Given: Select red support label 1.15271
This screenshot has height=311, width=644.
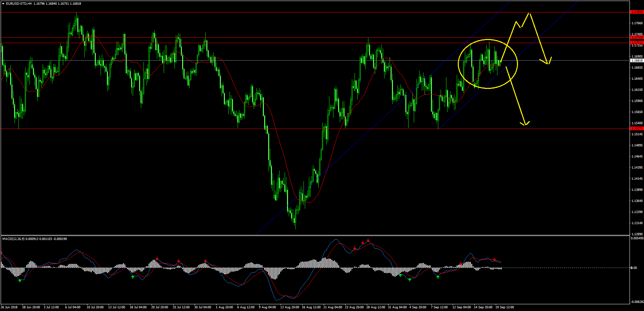Looking at the screenshot, I should 637,129.
